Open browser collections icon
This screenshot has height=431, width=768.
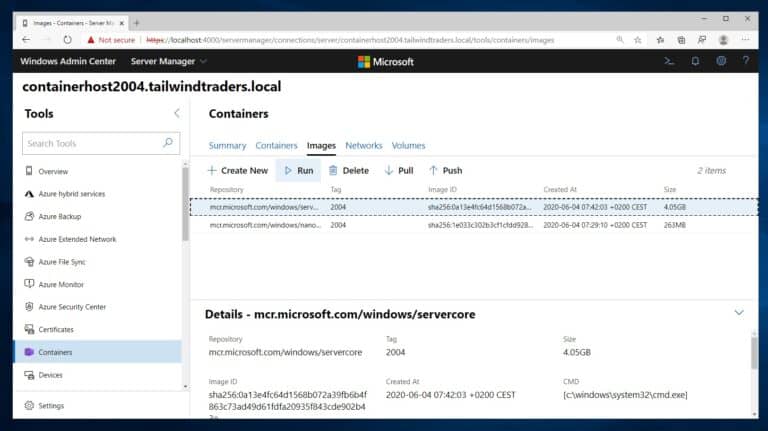click(681, 40)
